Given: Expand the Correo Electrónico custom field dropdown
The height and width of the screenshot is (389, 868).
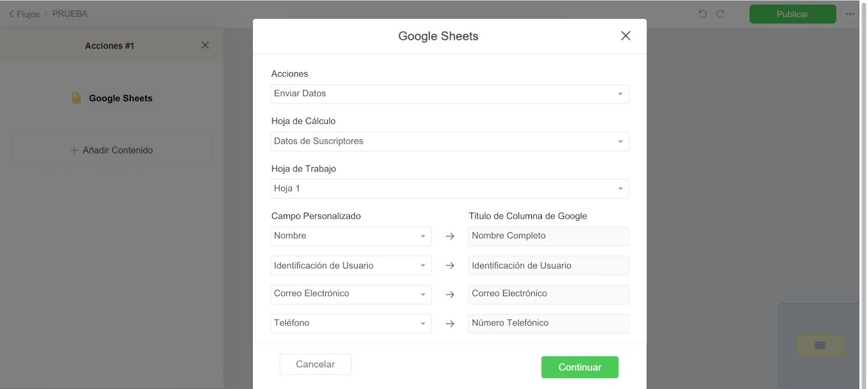Looking at the screenshot, I should click(x=350, y=294).
